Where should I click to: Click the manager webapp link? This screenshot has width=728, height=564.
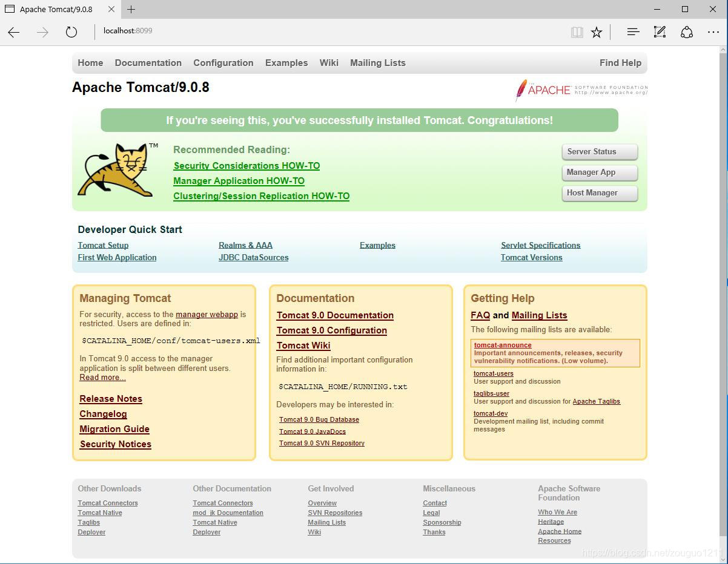[x=207, y=315]
